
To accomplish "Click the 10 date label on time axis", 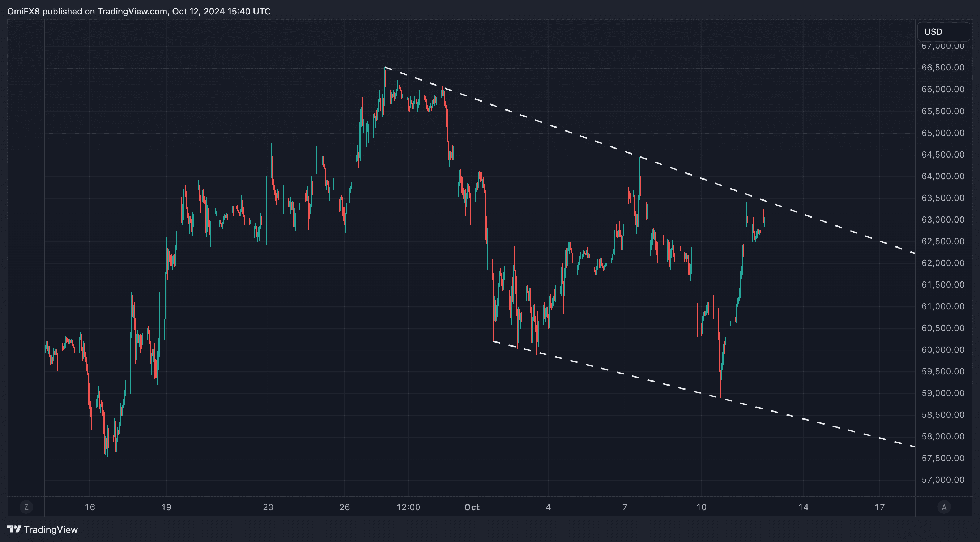I will coord(701,507).
